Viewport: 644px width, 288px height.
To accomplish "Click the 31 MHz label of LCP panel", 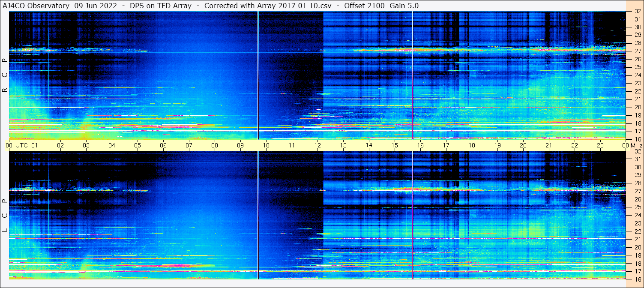I will [x=637, y=159].
